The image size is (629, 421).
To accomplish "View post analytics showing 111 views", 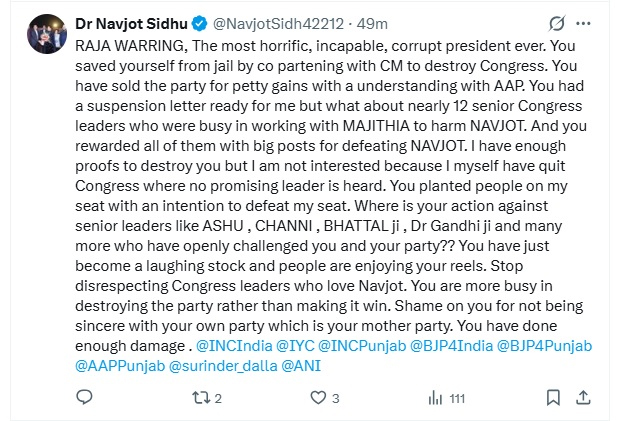I will click(x=436, y=398).
